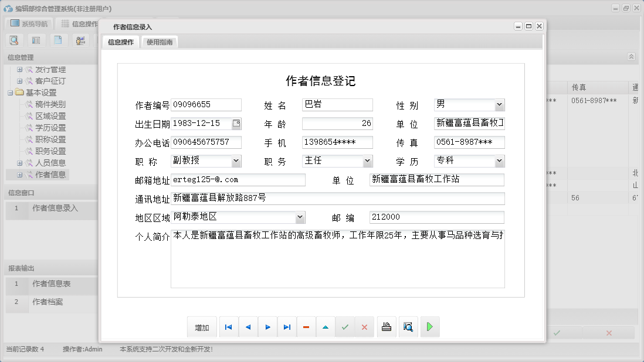Run with the green arrow button
644x362 pixels.
coord(429,327)
